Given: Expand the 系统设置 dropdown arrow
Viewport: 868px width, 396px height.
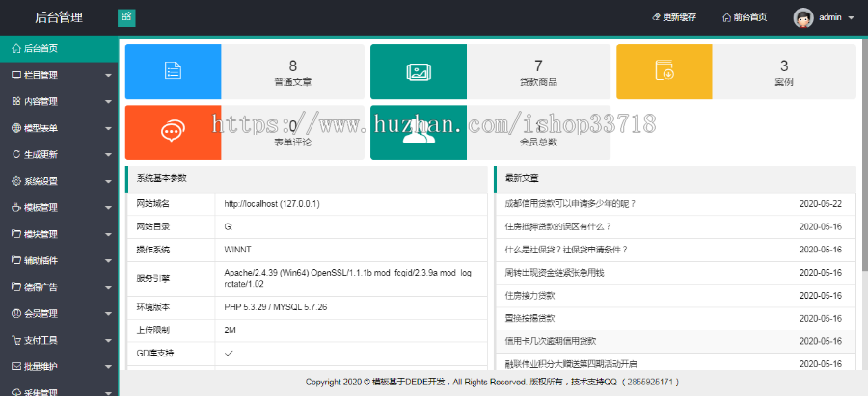Looking at the screenshot, I should (x=108, y=182).
